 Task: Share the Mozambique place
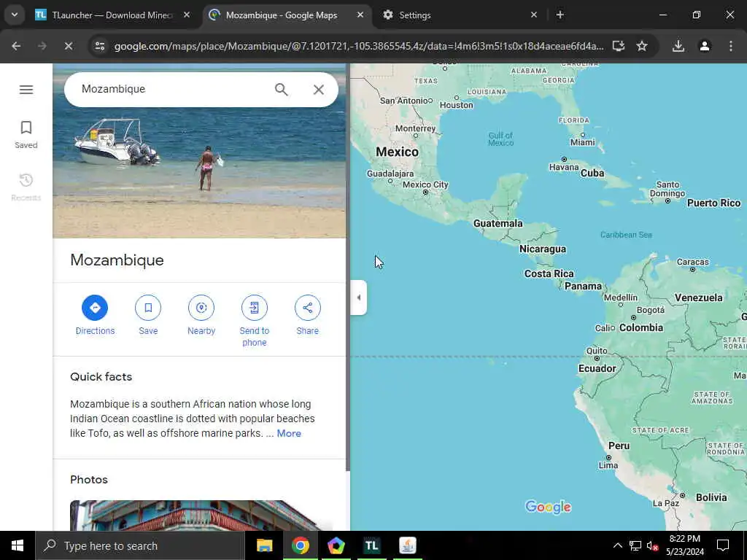click(308, 315)
